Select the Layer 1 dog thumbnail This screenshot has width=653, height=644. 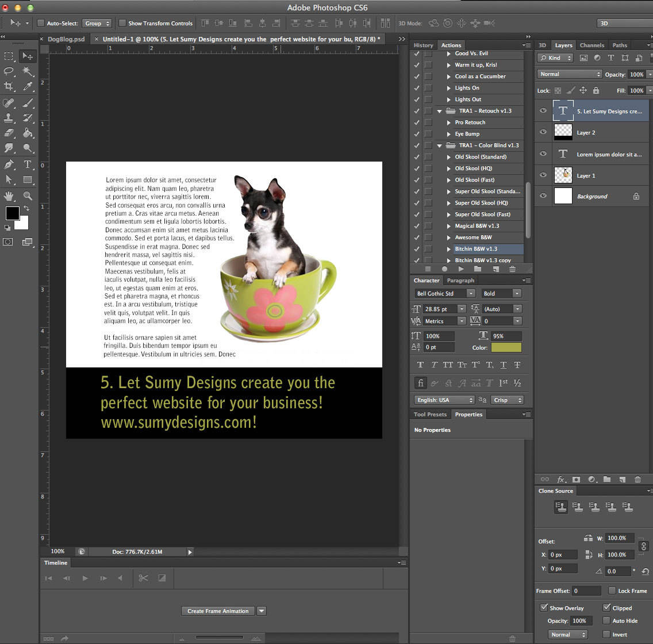pyautogui.click(x=563, y=175)
